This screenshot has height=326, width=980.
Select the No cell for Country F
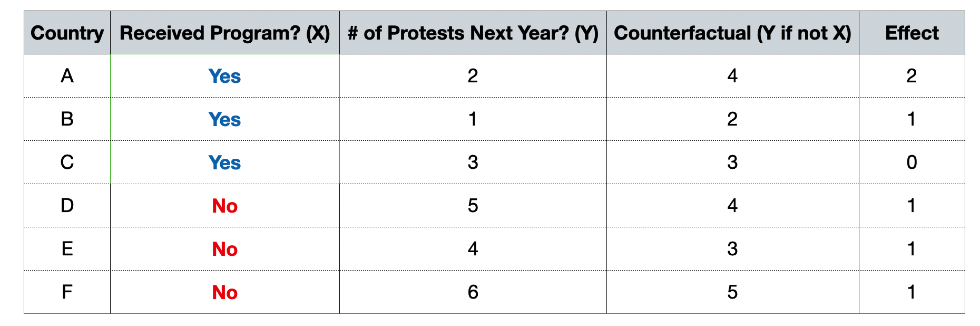tap(224, 292)
